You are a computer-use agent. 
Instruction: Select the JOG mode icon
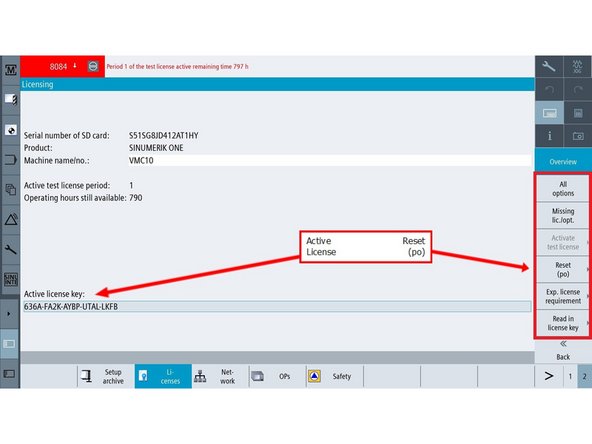pos(578,66)
